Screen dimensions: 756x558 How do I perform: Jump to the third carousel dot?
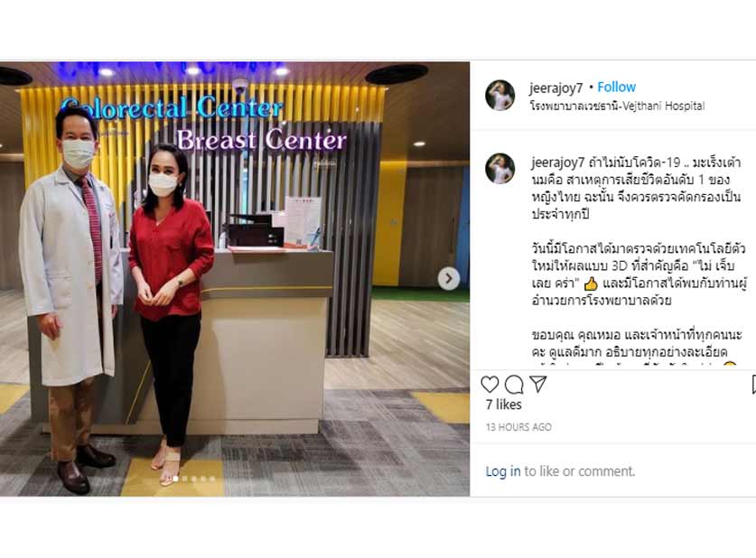tap(194, 479)
